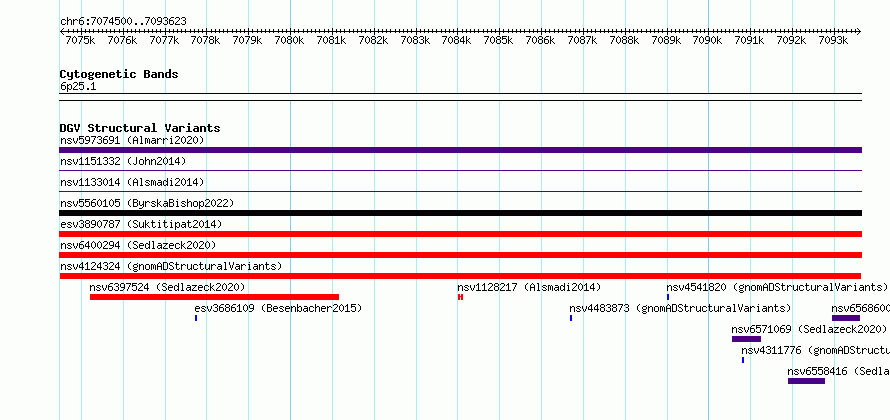Click the Cytogenetic Bands track title
Viewport: 890px width, 420px height.
click(x=119, y=74)
